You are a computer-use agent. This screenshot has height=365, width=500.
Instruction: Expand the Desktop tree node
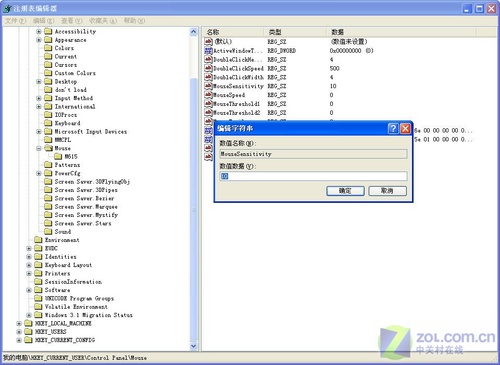point(39,81)
